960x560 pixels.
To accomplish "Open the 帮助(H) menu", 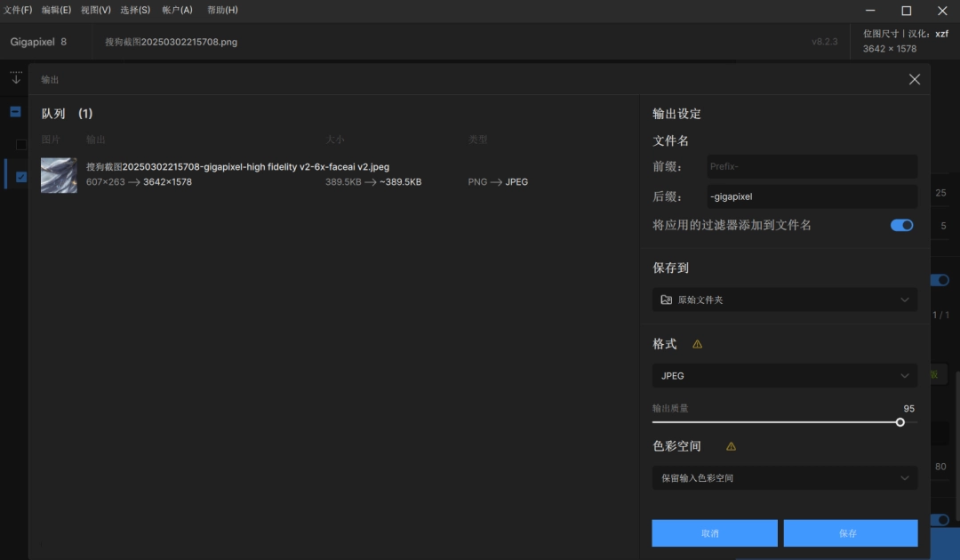I will [222, 10].
